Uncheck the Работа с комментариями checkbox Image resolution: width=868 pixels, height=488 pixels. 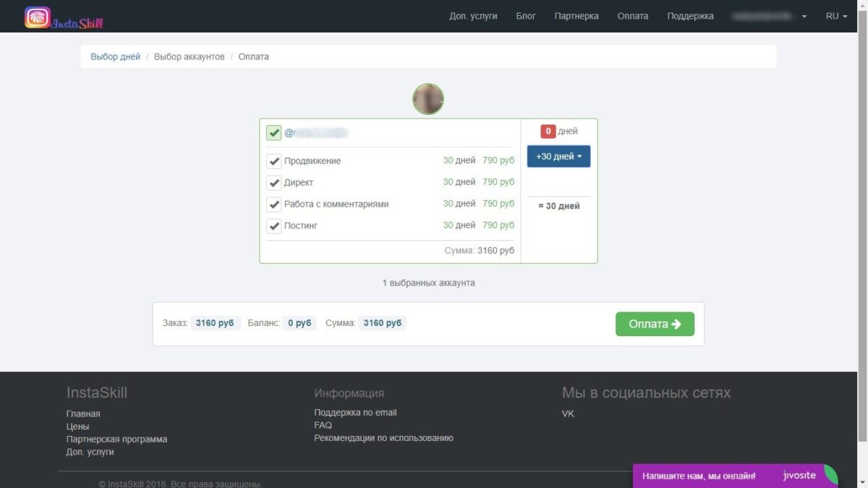[x=273, y=205]
